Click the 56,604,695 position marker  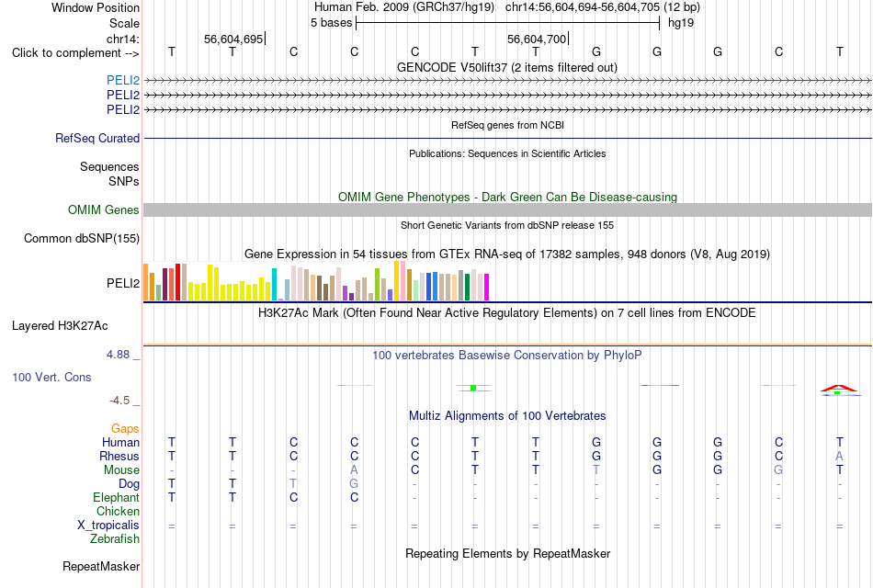233,39
